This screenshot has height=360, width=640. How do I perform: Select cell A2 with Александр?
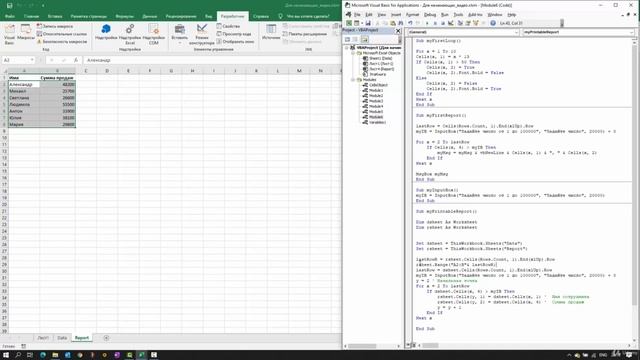click(24, 84)
